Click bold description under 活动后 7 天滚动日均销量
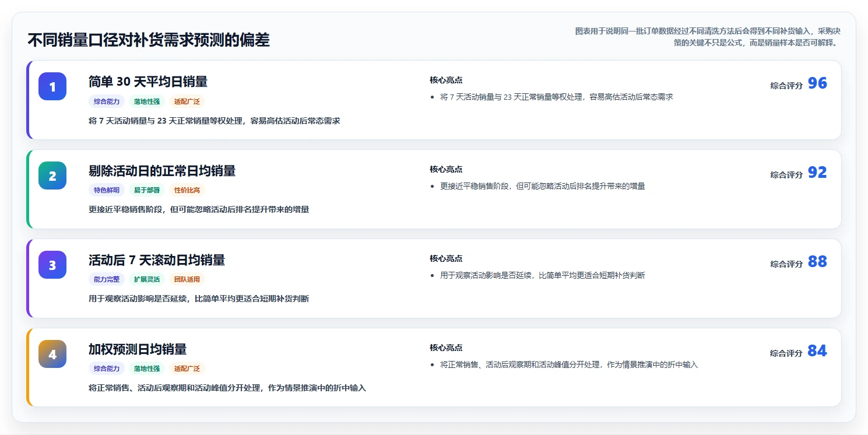This screenshot has height=435, width=868. (199, 299)
